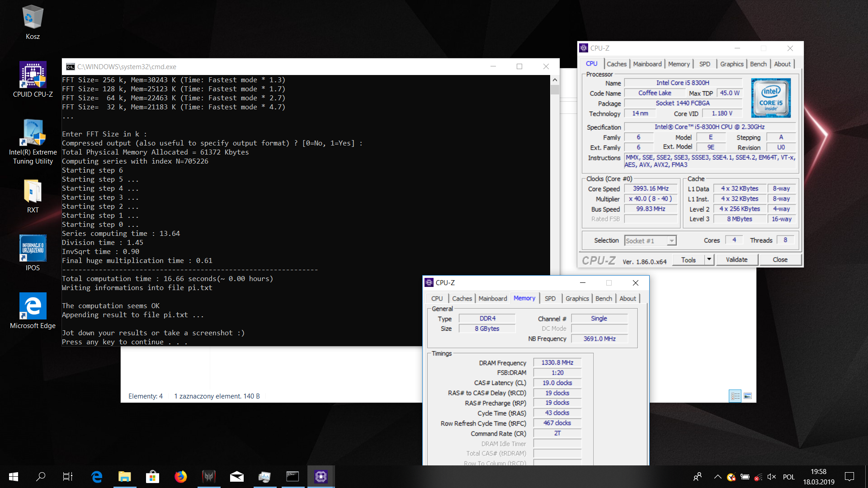
Task: Click the CAS# Latency 19.0 clocks value
Action: tap(557, 383)
